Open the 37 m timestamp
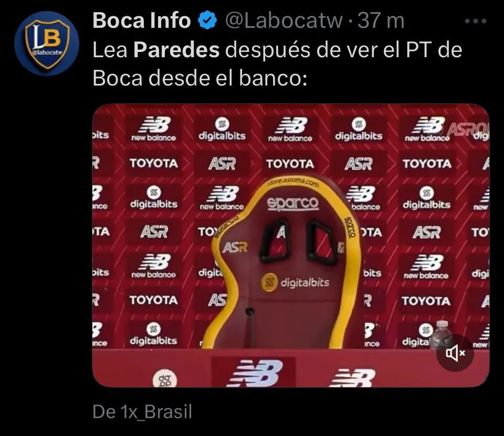Viewport: 504px width, 436px height. click(x=381, y=20)
